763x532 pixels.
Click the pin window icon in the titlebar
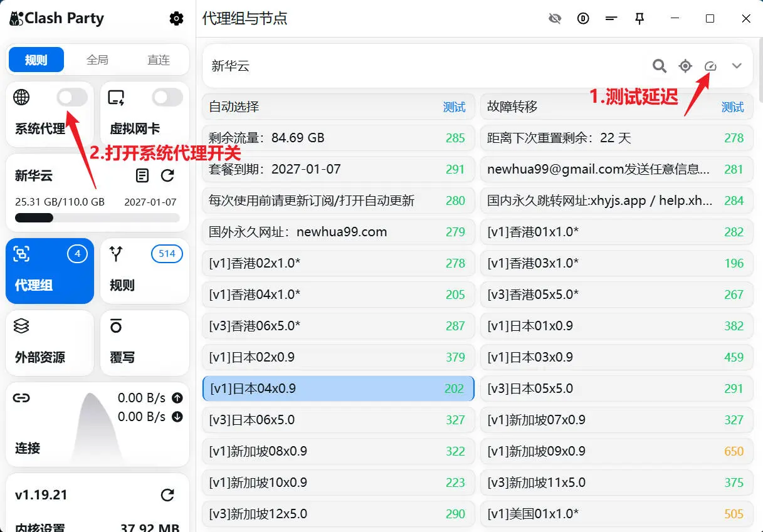tap(639, 19)
